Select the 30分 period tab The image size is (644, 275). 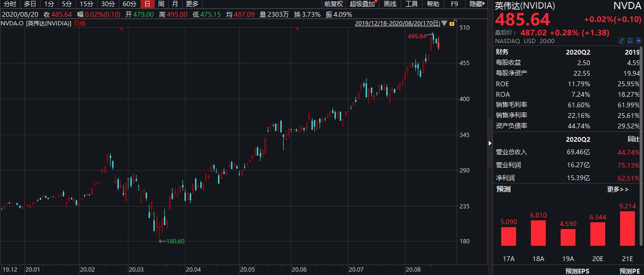pyautogui.click(x=108, y=4)
